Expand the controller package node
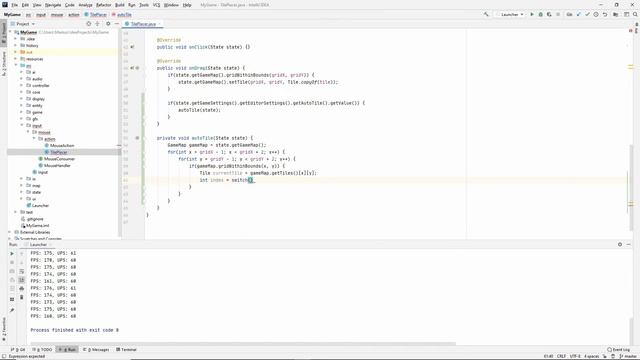The height and width of the screenshot is (360, 640). 22,85
